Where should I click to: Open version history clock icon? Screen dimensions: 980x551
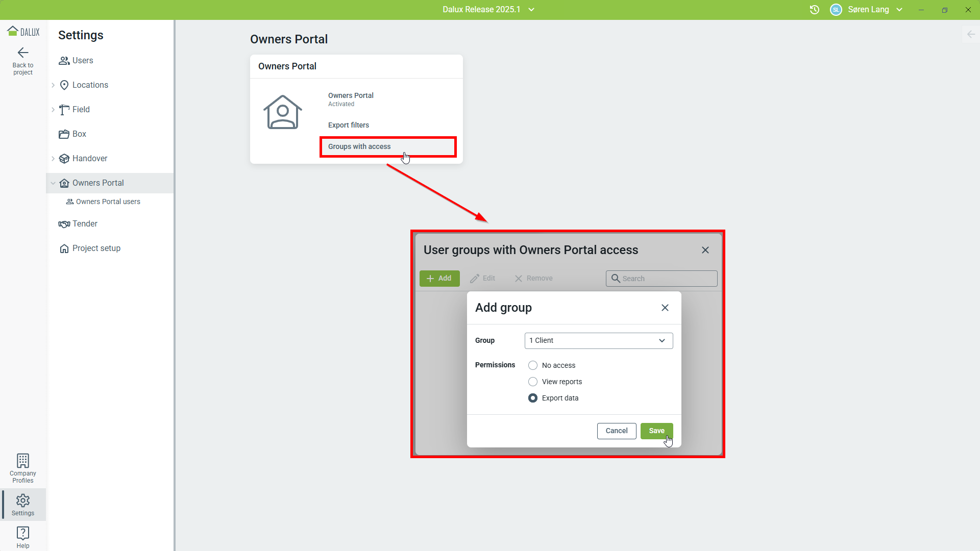(815, 10)
